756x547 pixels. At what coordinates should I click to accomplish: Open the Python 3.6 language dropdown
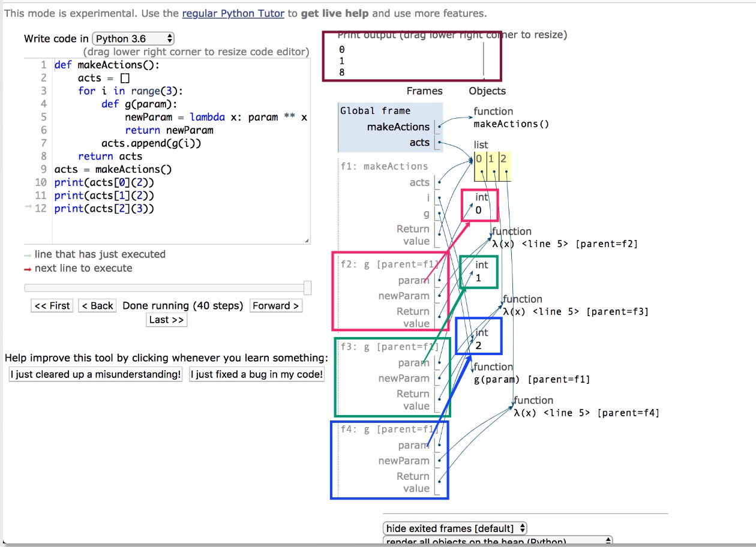point(133,38)
